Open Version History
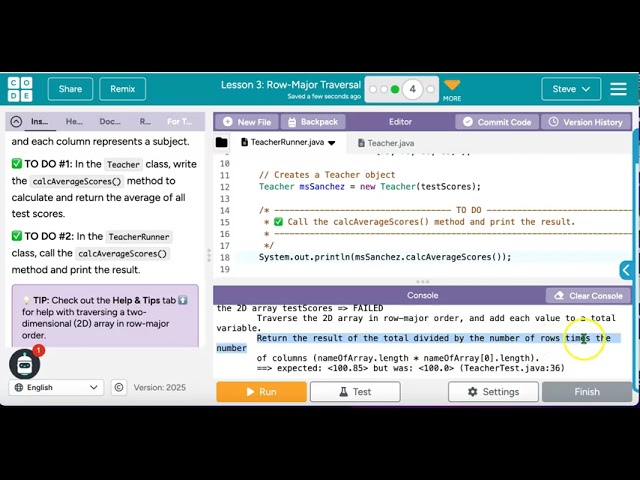640x480 pixels. coord(586,122)
